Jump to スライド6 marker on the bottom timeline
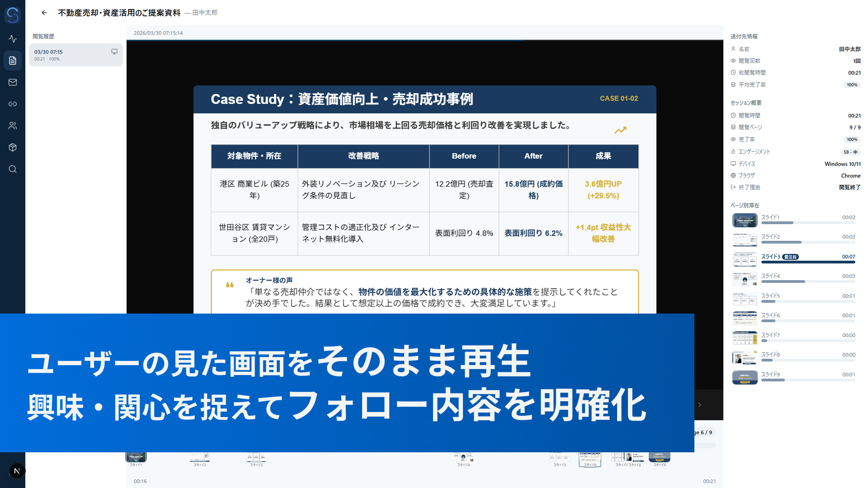The height and width of the screenshot is (488, 868). point(590,459)
